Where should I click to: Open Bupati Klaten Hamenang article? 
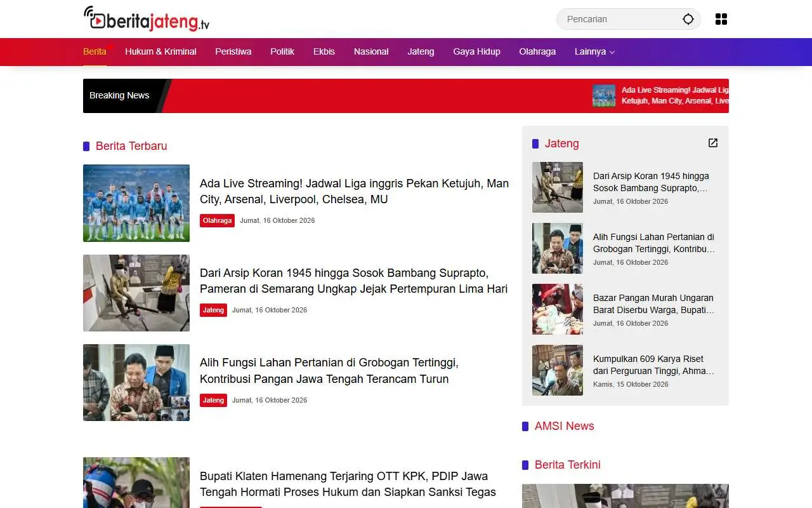348,484
